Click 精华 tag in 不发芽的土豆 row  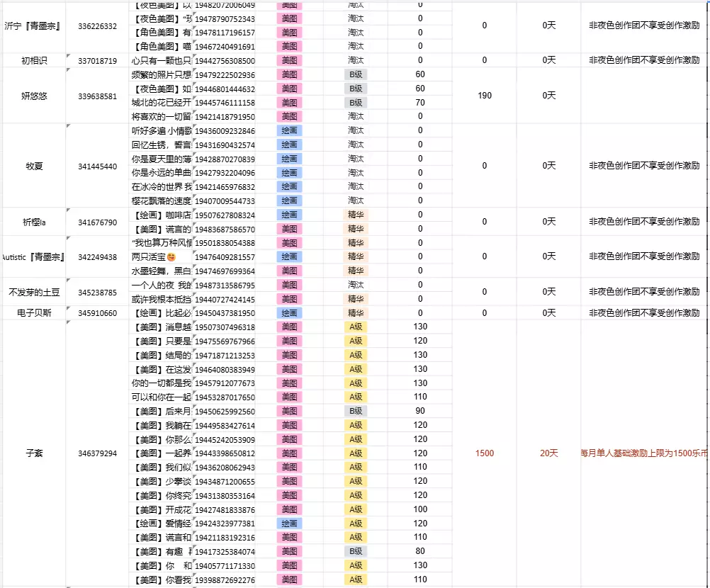pyautogui.click(x=356, y=299)
